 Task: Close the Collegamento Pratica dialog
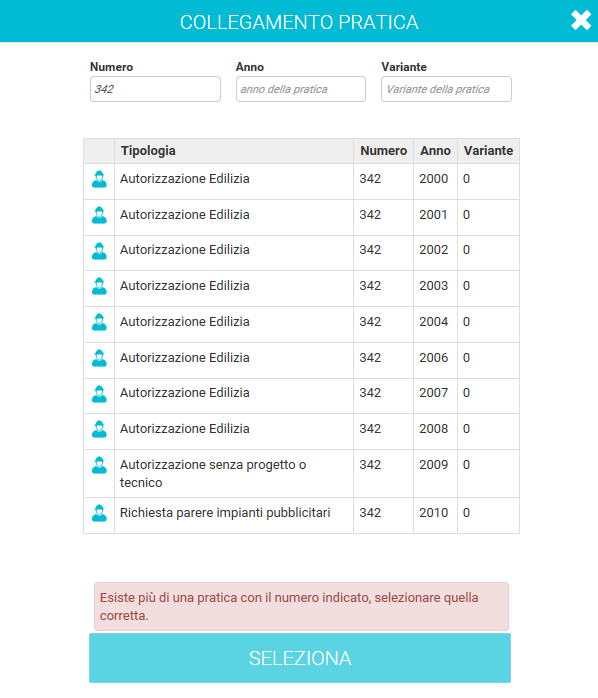581,20
